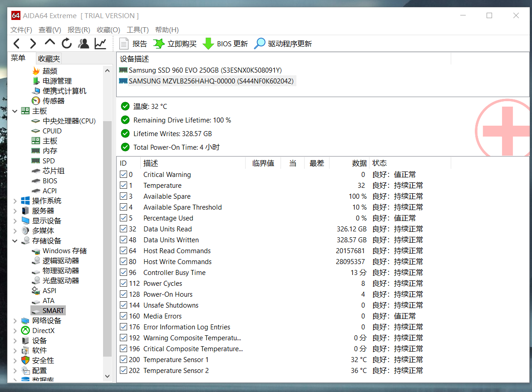
Task: Click the sidebar scroll down arrow
Action: coord(107,376)
